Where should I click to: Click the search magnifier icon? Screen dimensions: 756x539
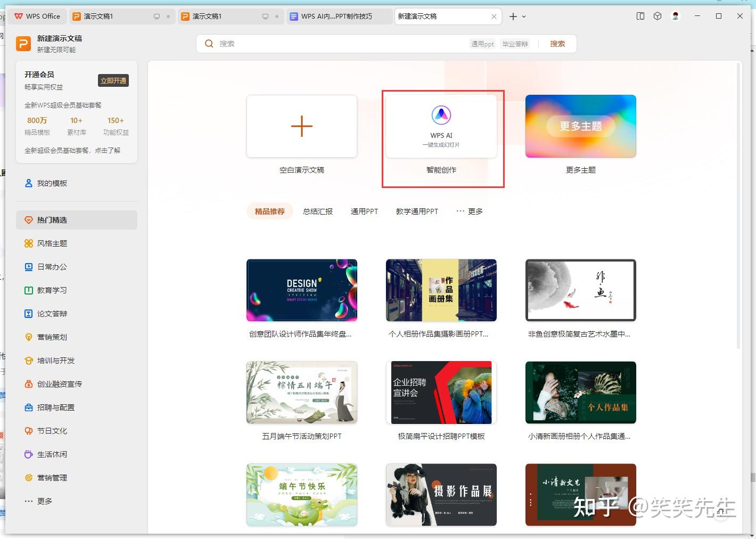[209, 43]
